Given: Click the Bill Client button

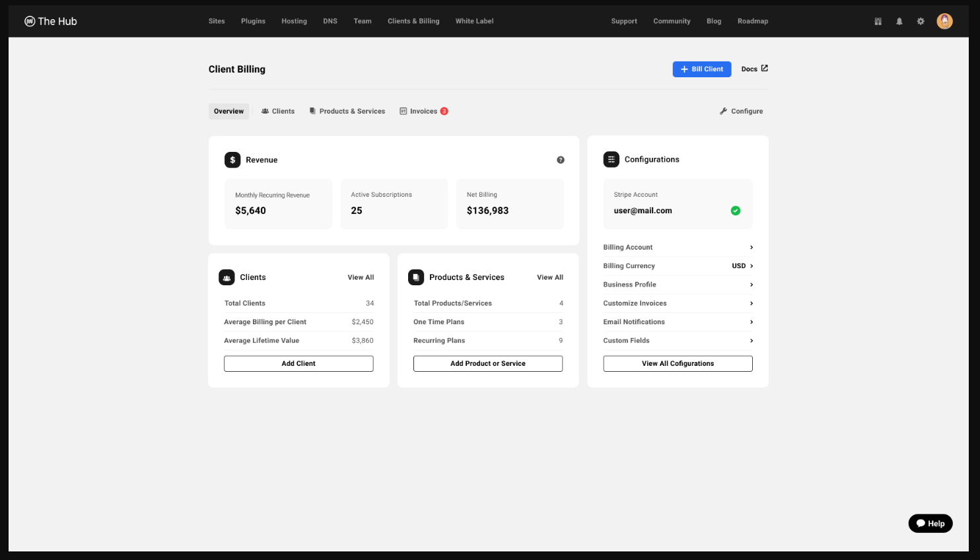Looking at the screenshot, I should 701,69.
